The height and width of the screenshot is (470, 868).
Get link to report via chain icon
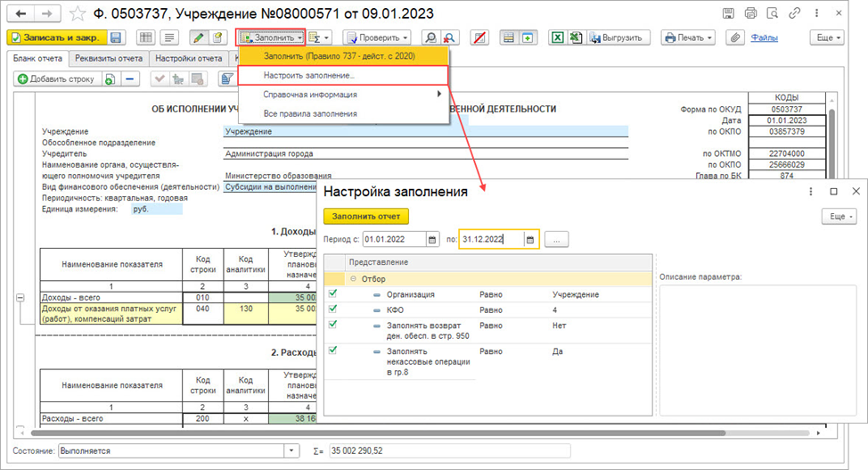[x=794, y=13]
